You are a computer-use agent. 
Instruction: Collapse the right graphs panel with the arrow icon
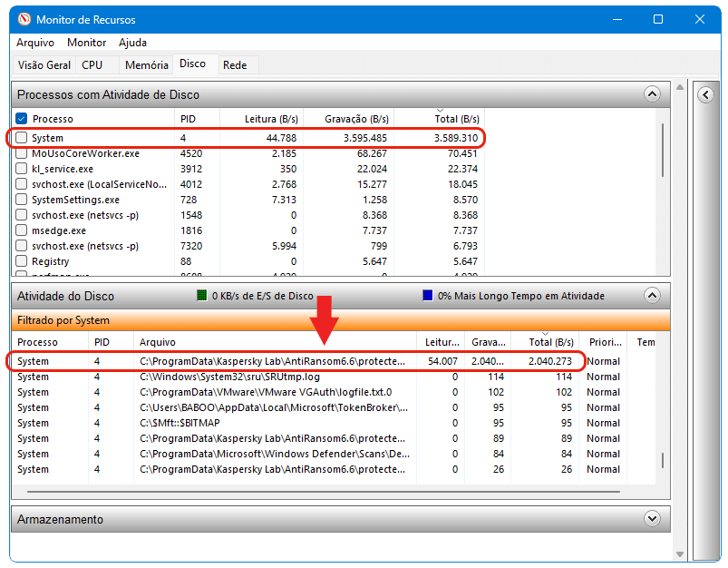click(x=704, y=95)
